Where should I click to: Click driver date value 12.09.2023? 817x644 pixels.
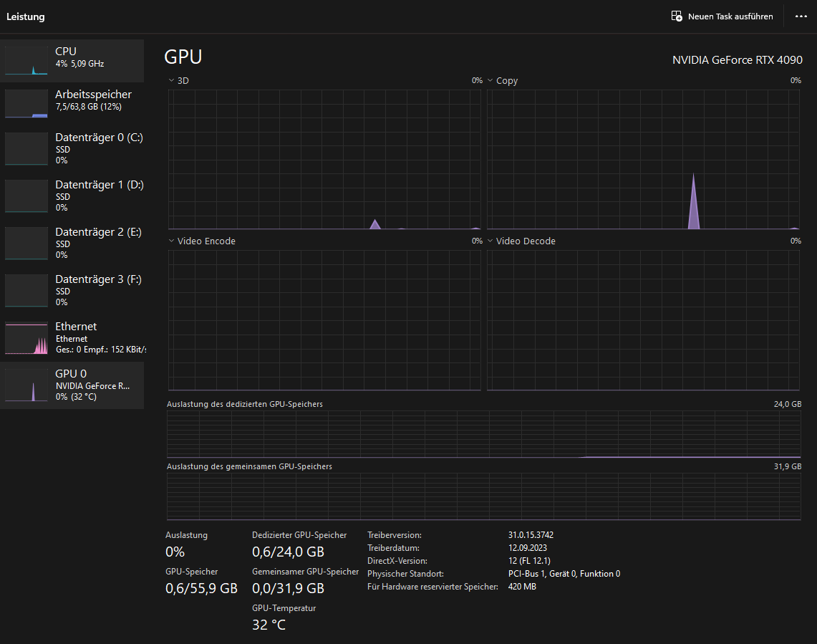(527, 548)
